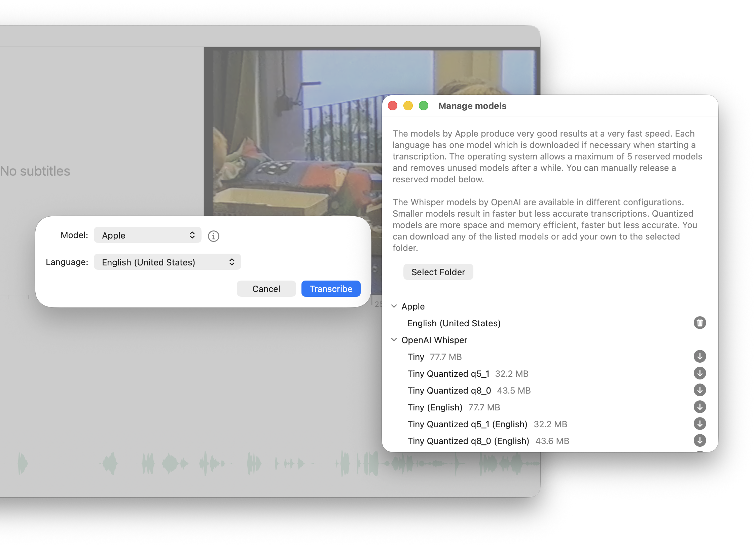
Task: Collapse the Apple models group
Action: (394, 306)
